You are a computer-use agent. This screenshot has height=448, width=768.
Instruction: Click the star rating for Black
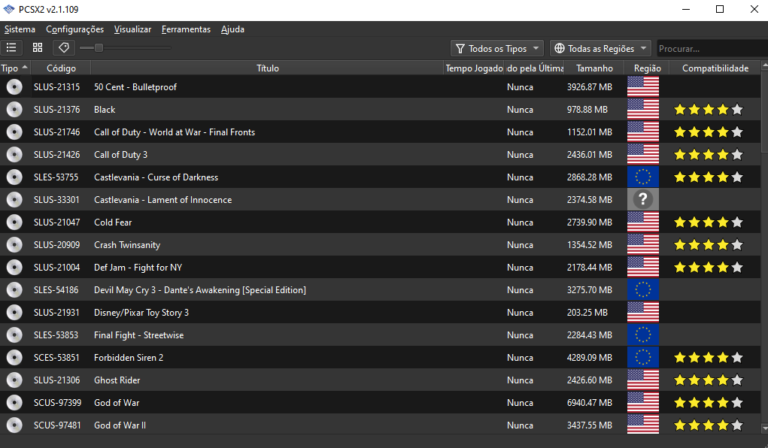(708, 110)
